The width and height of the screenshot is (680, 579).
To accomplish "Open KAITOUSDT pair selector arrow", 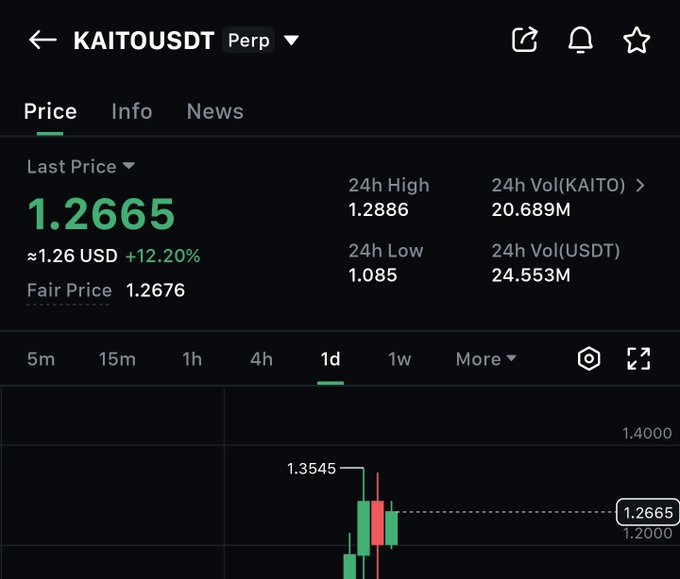I will coord(291,41).
